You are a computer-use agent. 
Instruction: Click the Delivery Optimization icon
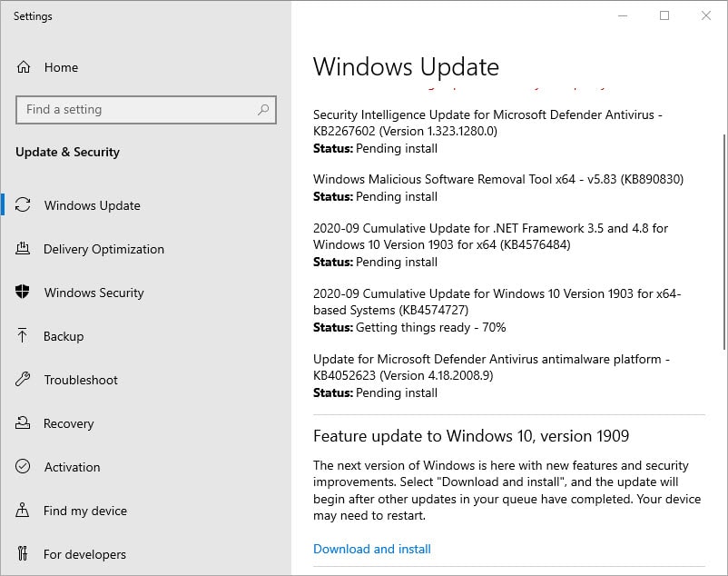23,249
